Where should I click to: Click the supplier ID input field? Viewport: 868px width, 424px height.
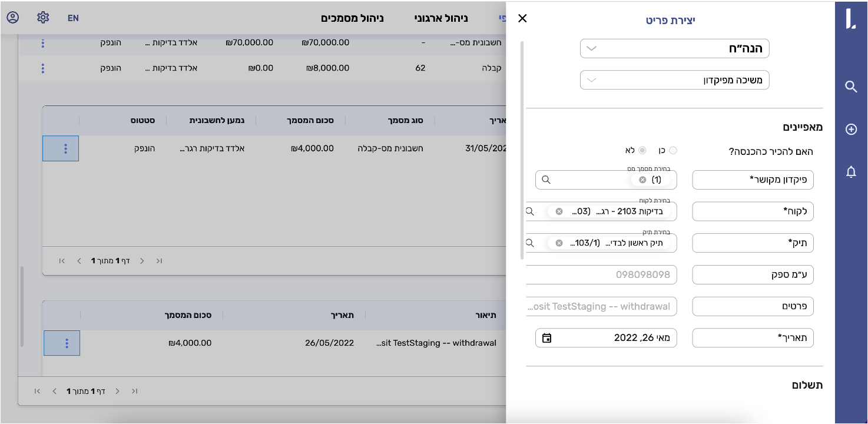click(601, 274)
